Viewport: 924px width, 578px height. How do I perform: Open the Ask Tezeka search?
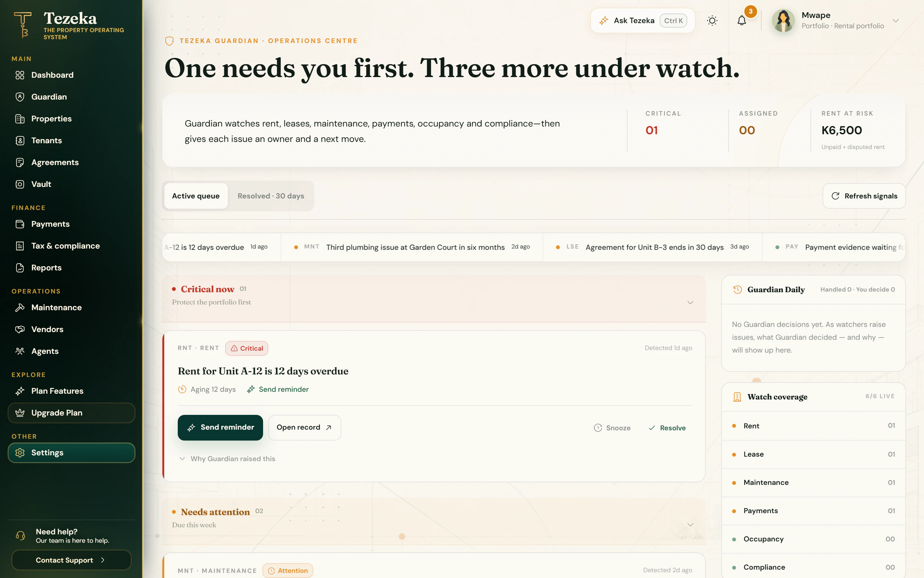point(643,21)
